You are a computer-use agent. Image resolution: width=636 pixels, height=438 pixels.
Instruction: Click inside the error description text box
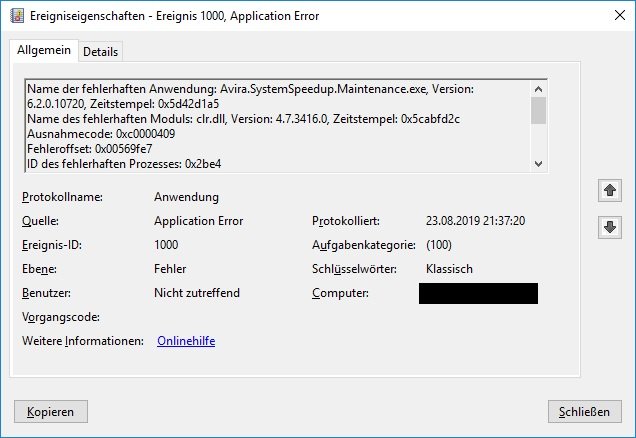[x=270, y=125]
